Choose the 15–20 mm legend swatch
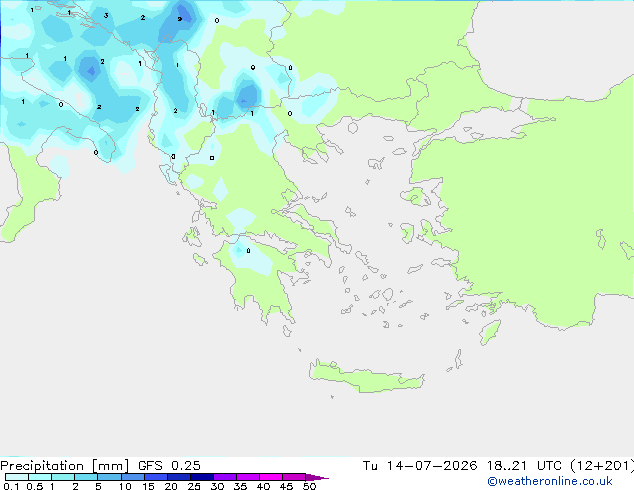 click(156, 477)
